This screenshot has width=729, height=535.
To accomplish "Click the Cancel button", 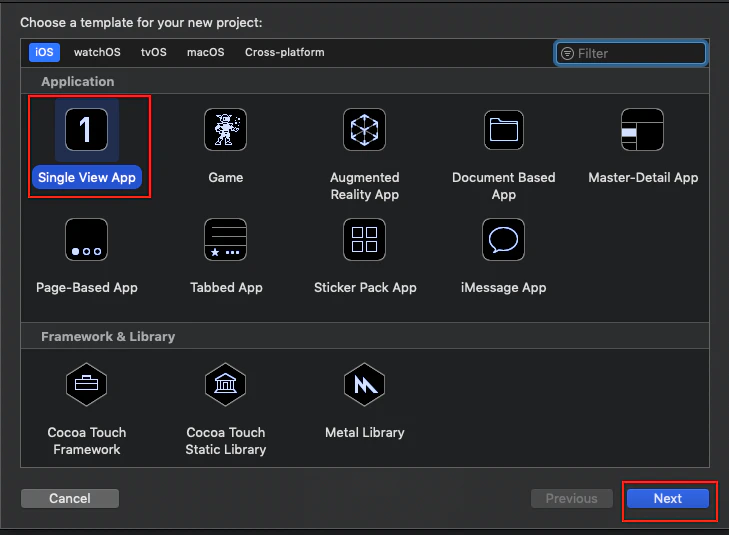I will click(x=70, y=498).
